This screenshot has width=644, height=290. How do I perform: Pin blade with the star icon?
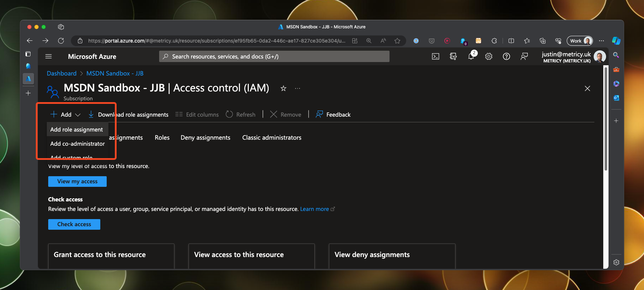[283, 88]
